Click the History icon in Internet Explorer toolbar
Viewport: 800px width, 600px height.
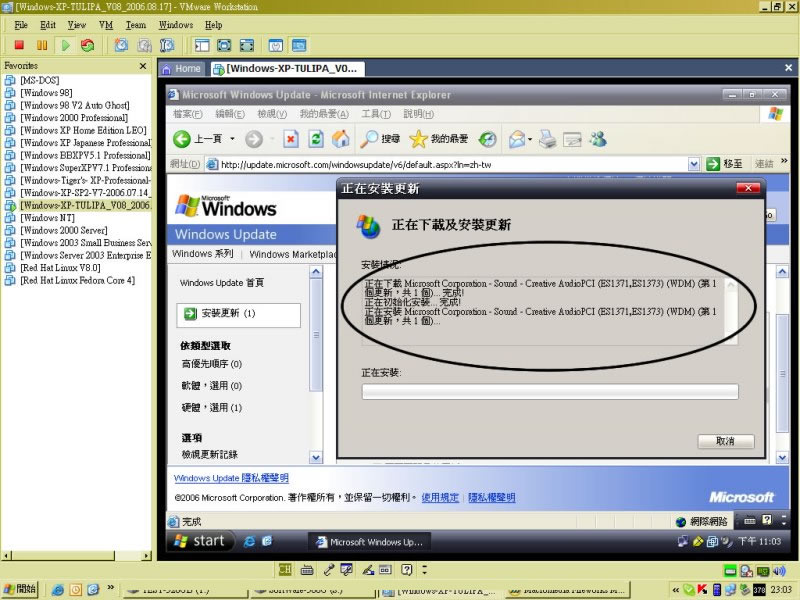tap(488, 139)
